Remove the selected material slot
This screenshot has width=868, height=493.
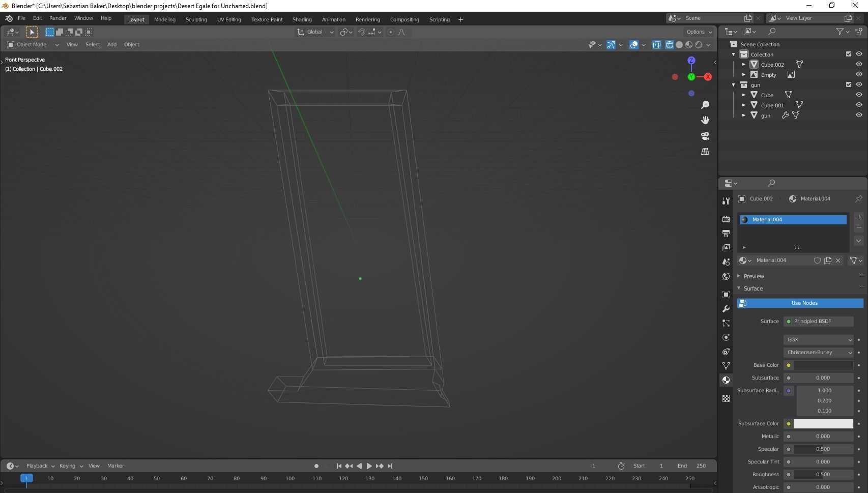click(x=859, y=227)
